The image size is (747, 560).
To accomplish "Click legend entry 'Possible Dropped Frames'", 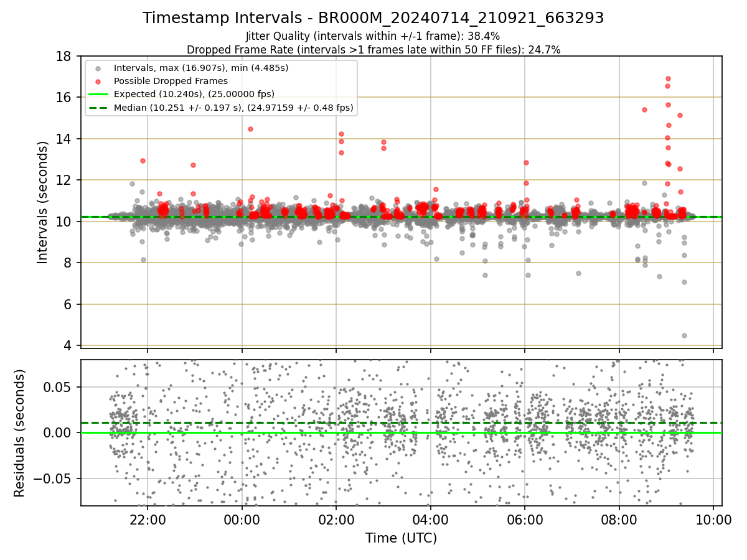I will pyautogui.click(x=171, y=81).
